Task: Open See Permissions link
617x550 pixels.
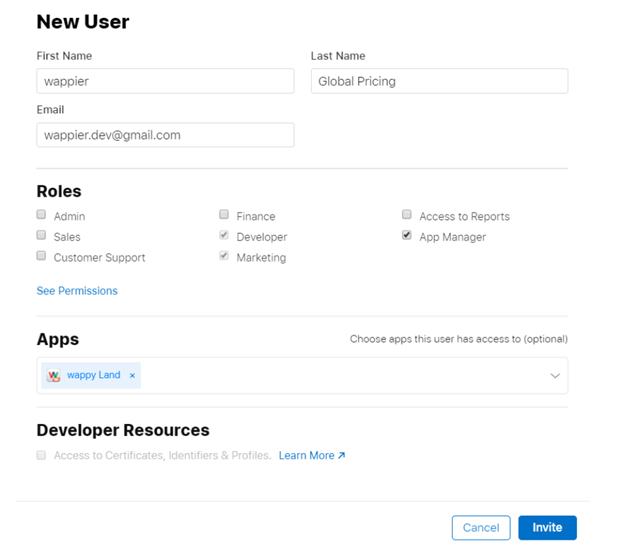Action: [77, 291]
